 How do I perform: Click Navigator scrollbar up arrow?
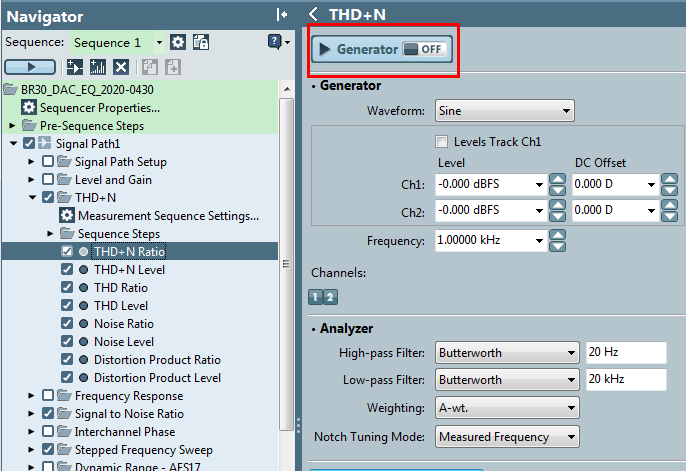(x=287, y=89)
